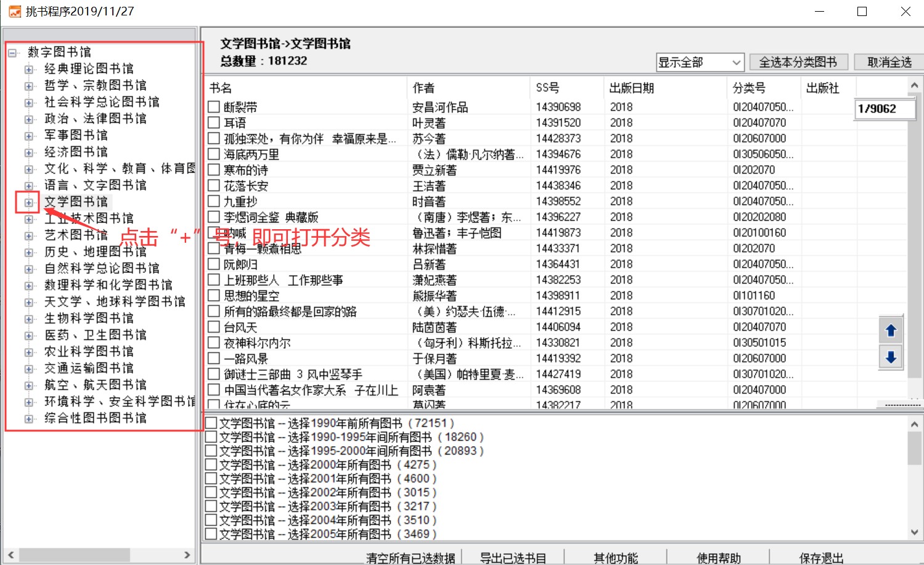The width and height of the screenshot is (924, 565).
Task: Click the left tree horizontal scrollbar
Action: coord(99,555)
